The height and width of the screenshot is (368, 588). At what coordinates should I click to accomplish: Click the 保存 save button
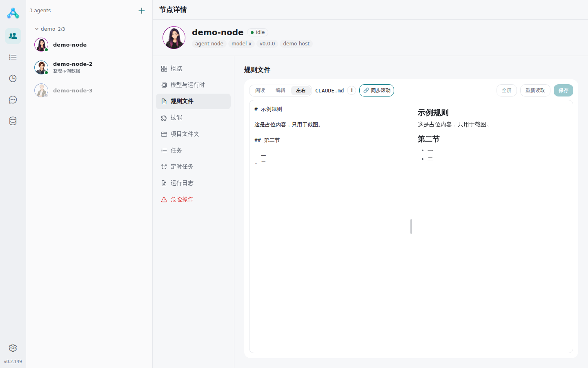[x=563, y=90]
